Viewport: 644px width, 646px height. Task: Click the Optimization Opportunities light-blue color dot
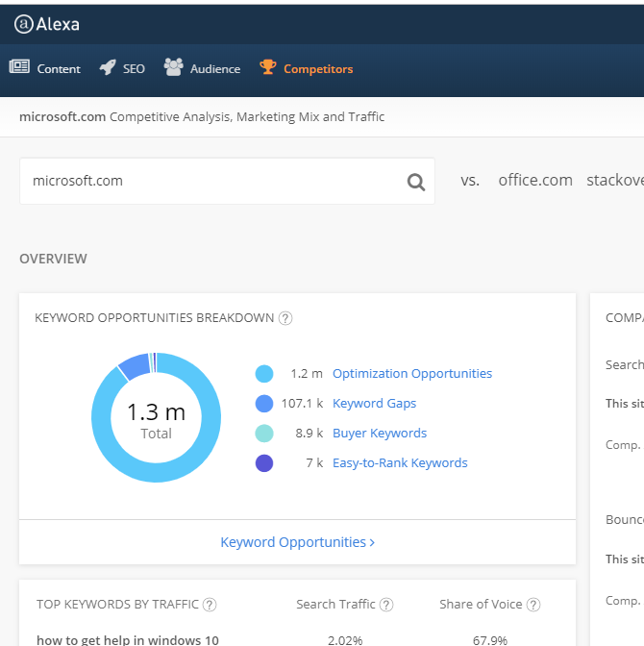pos(264,374)
